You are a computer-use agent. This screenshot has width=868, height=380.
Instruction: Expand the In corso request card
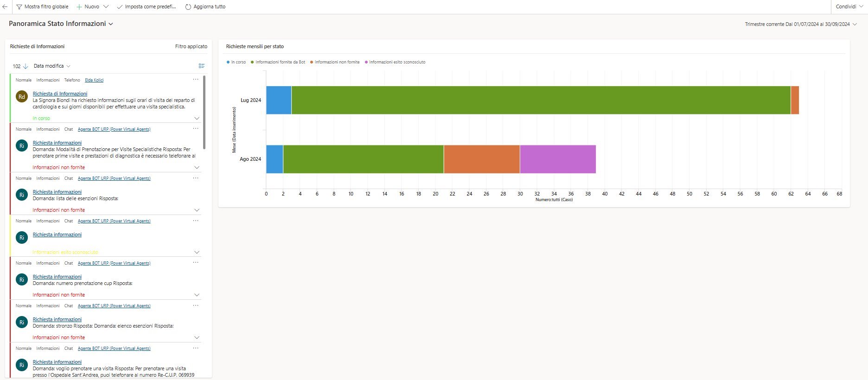tap(197, 118)
